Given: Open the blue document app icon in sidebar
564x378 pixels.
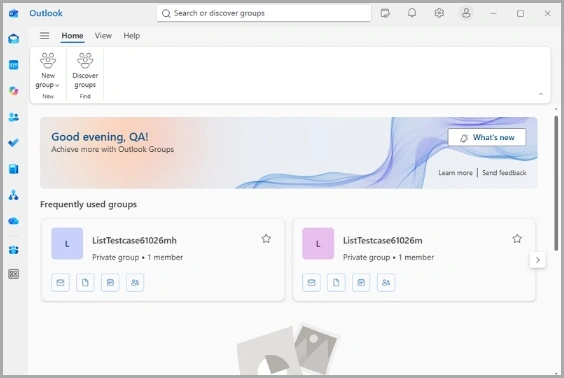Looking at the screenshot, I should point(14,169).
